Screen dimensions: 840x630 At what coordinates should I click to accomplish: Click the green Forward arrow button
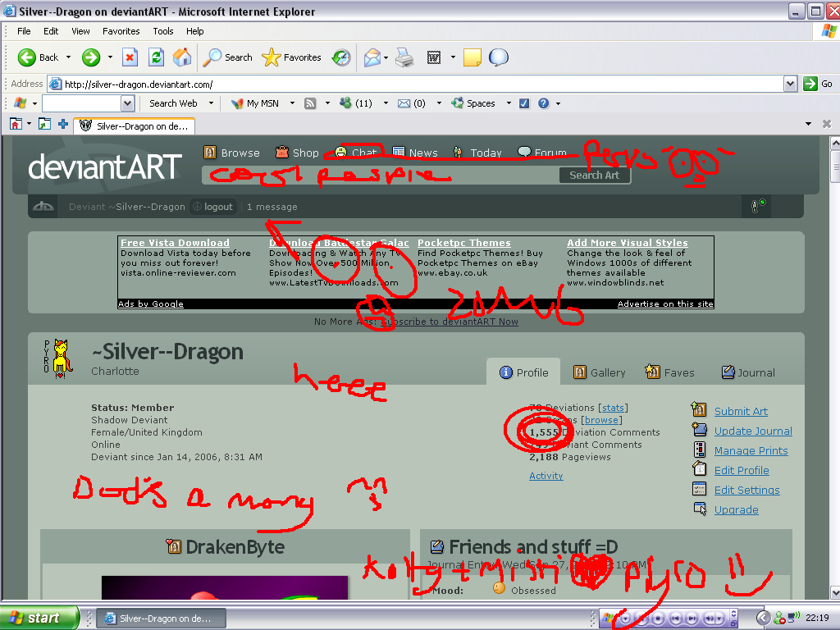click(x=91, y=57)
